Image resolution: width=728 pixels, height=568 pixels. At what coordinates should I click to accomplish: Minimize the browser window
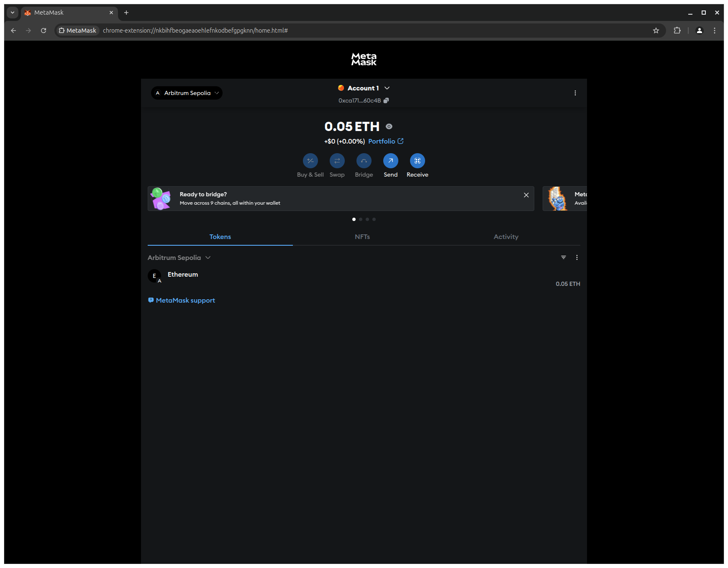tap(690, 13)
